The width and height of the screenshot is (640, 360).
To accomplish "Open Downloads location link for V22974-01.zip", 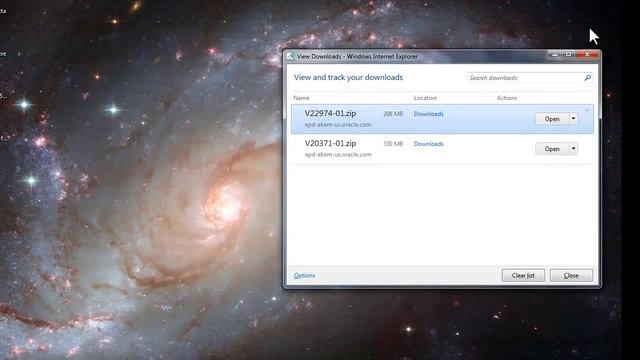I will point(429,114).
